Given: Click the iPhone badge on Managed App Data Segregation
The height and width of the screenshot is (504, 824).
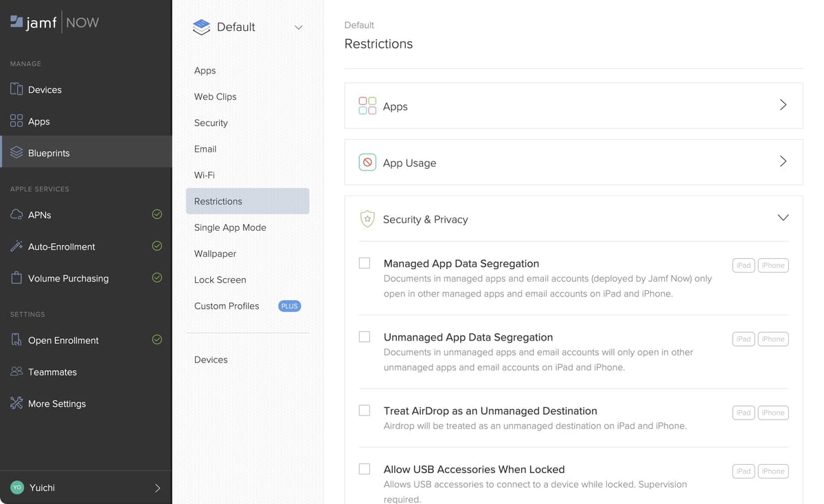Looking at the screenshot, I should pos(773,265).
